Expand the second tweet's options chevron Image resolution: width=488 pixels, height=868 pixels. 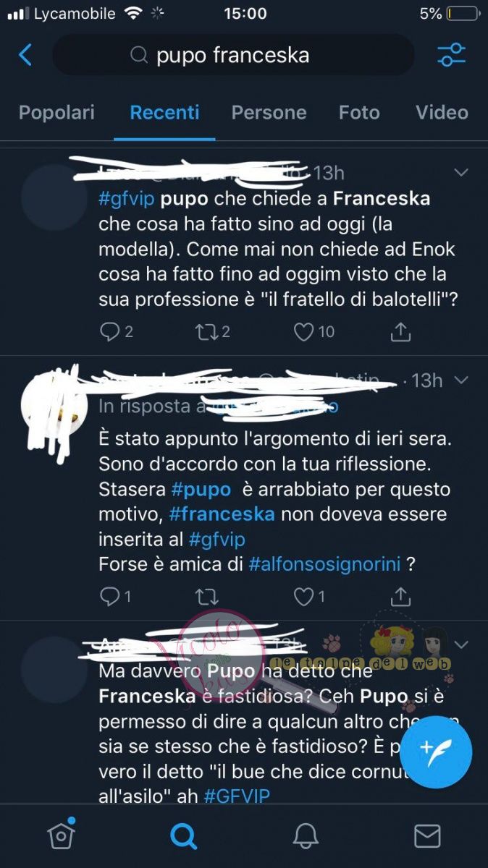coord(460,380)
